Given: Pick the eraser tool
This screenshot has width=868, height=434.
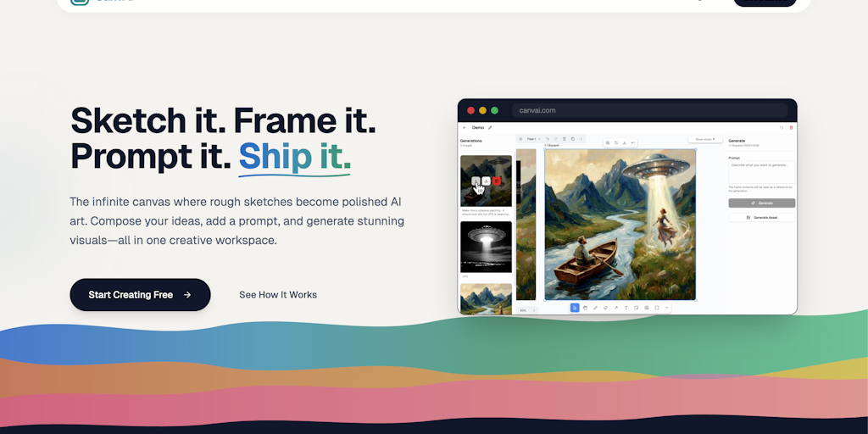Looking at the screenshot, I should [605, 308].
